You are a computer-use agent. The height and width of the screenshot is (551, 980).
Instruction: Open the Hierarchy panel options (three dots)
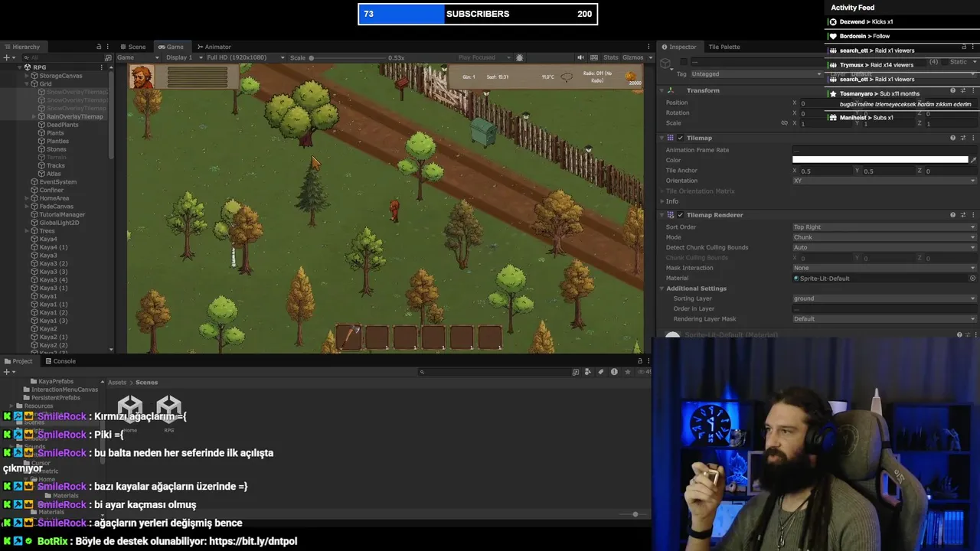pos(109,47)
